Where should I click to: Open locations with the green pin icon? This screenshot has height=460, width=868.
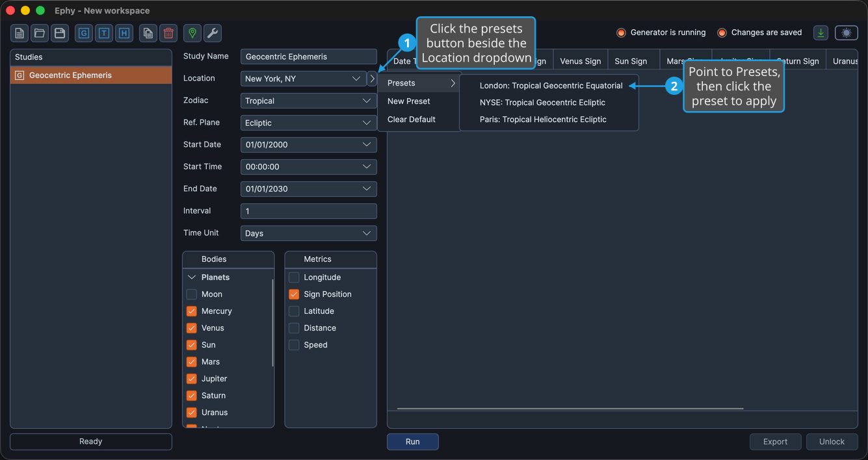pyautogui.click(x=192, y=33)
